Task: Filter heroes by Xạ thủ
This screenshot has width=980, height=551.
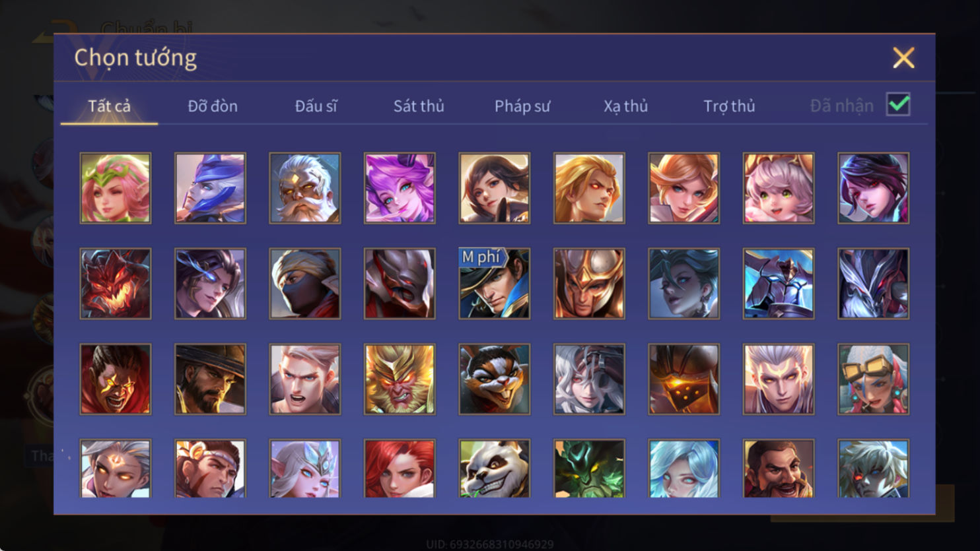Action: pyautogui.click(x=625, y=106)
